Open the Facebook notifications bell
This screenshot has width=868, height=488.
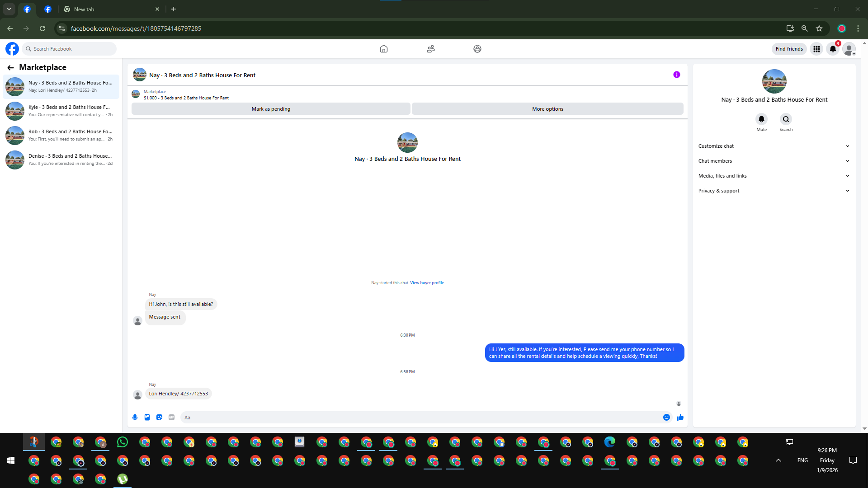[x=833, y=49]
